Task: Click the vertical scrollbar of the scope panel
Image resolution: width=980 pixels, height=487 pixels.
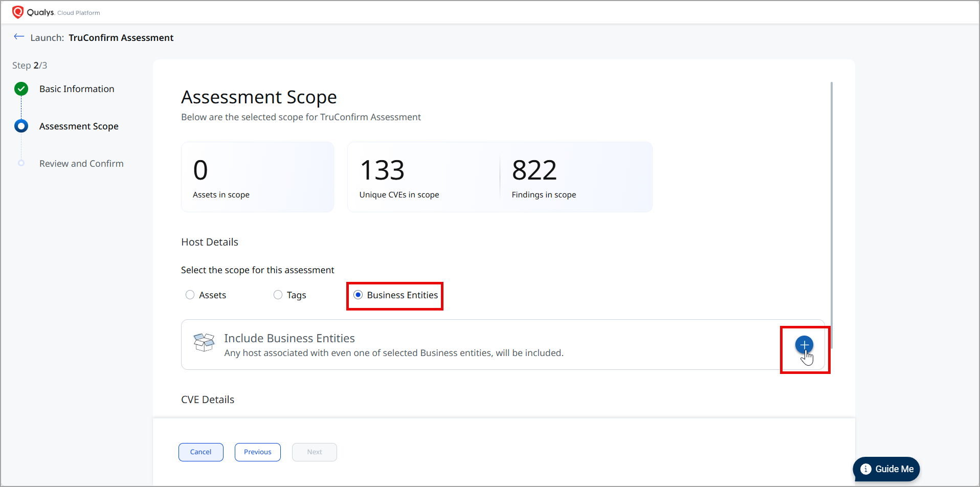Action: pyautogui.click(x=832, y=205)
